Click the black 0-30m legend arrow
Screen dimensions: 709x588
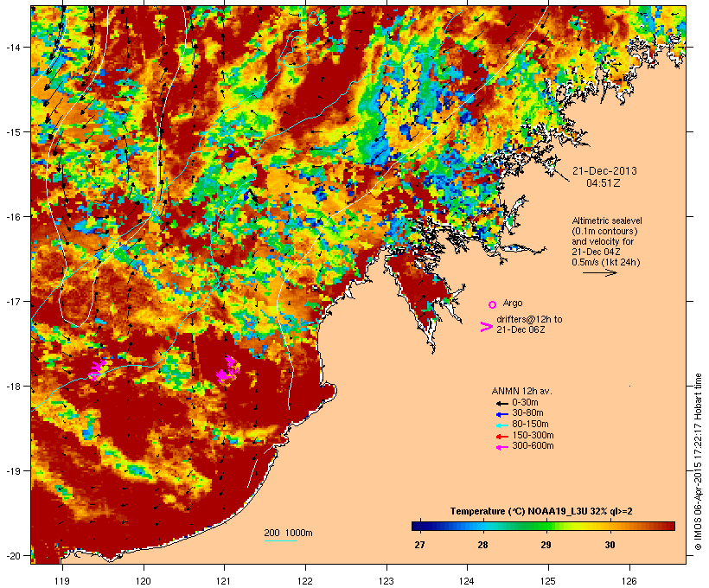[501, 403]
